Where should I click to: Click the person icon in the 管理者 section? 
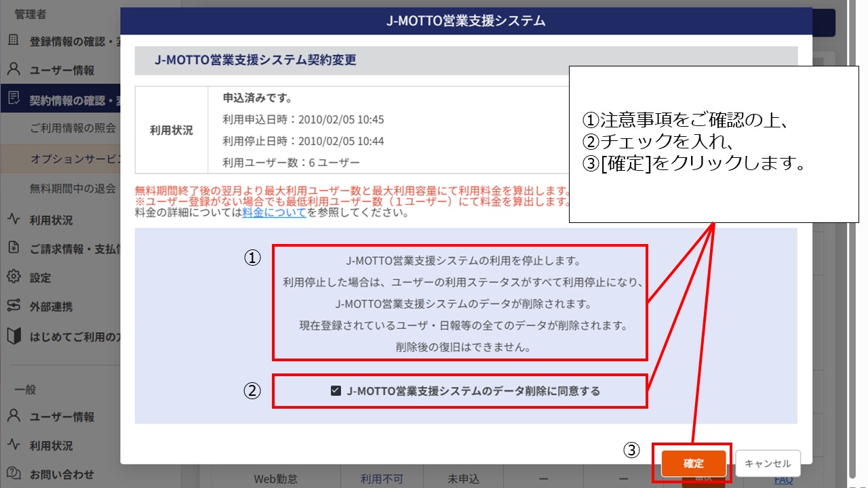14,70
